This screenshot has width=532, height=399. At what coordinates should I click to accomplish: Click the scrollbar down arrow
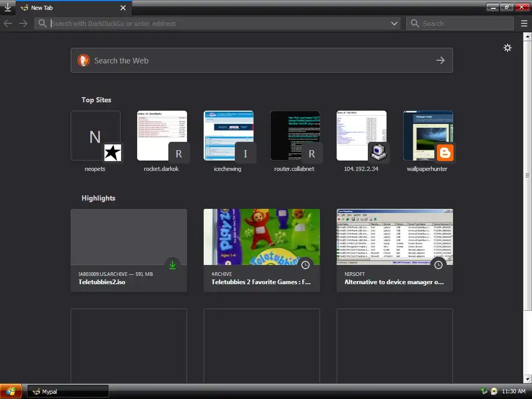[527, 379]
